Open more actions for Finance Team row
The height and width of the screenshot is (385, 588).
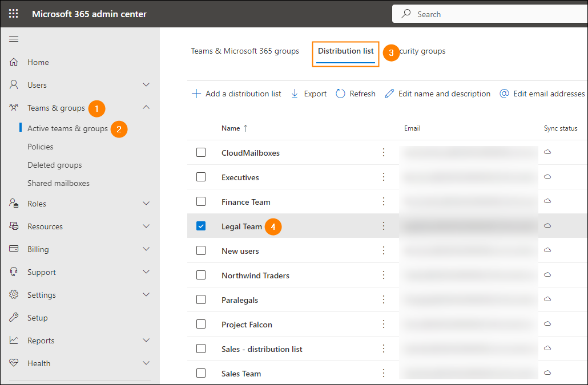click(x=383, y=201)
